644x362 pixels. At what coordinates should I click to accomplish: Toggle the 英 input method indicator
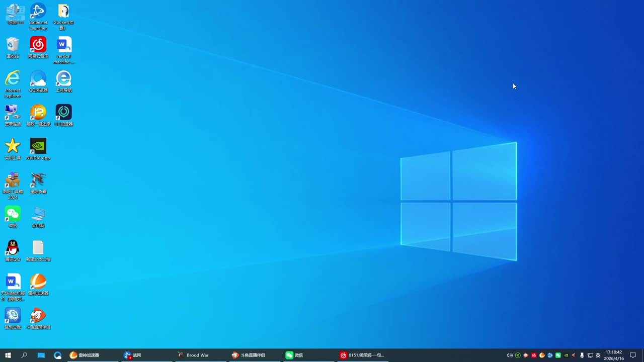(x=598, y=355)
